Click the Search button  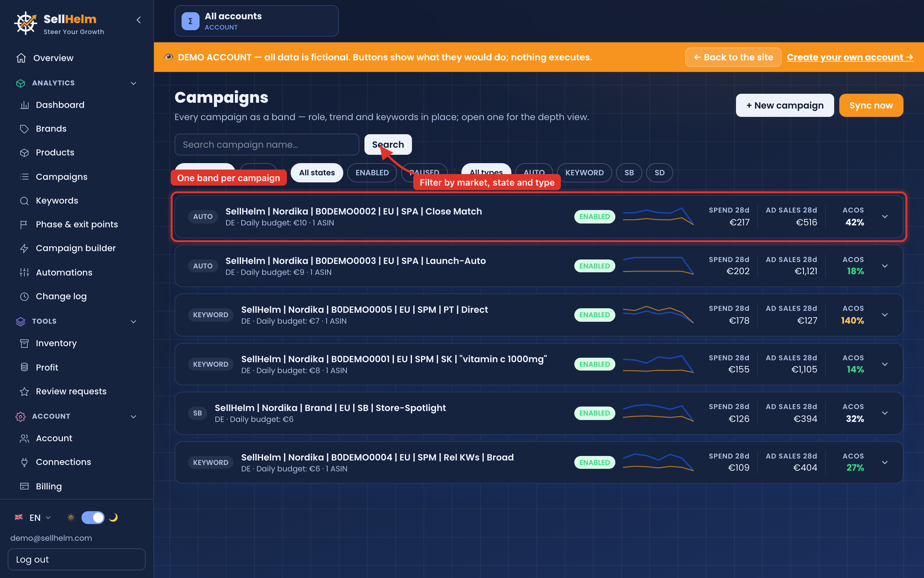click(388, 144)
